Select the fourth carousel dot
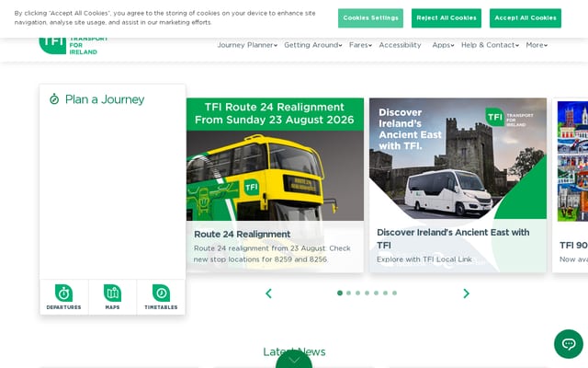The image size is (588, 368). pyautogui.click(x=367, y=293)
